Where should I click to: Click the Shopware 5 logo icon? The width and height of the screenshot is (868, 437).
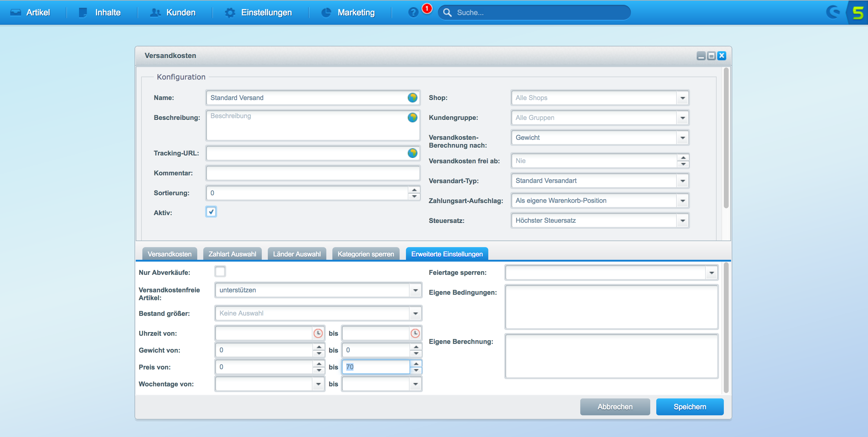[857, 12]
